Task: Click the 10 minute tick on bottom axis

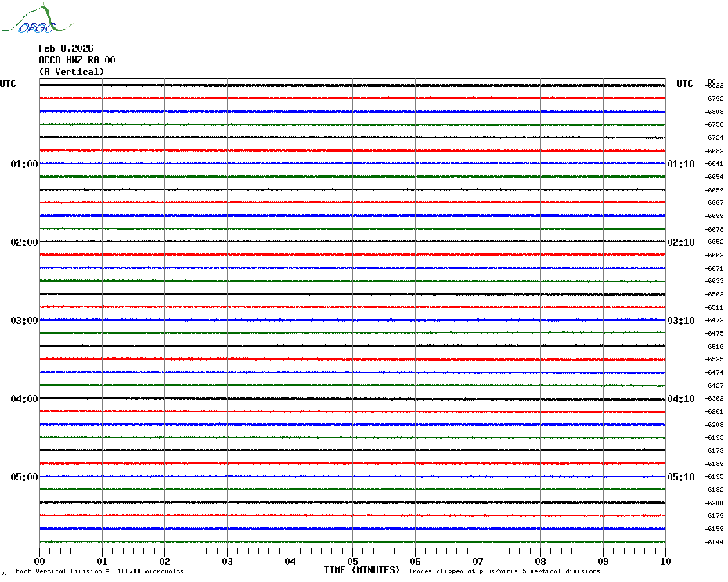Action: [x=665, y=561]
